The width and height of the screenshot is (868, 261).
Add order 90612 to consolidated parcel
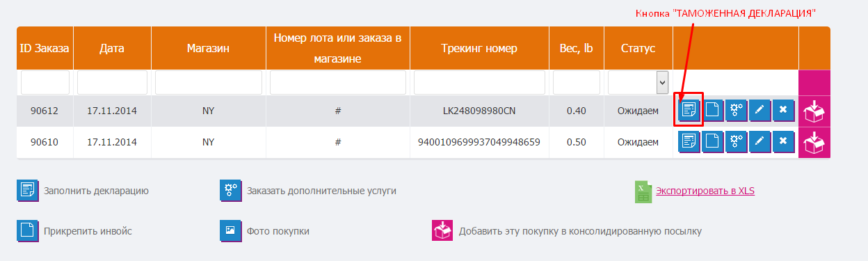pyautogui.click(x=814, y=111)
